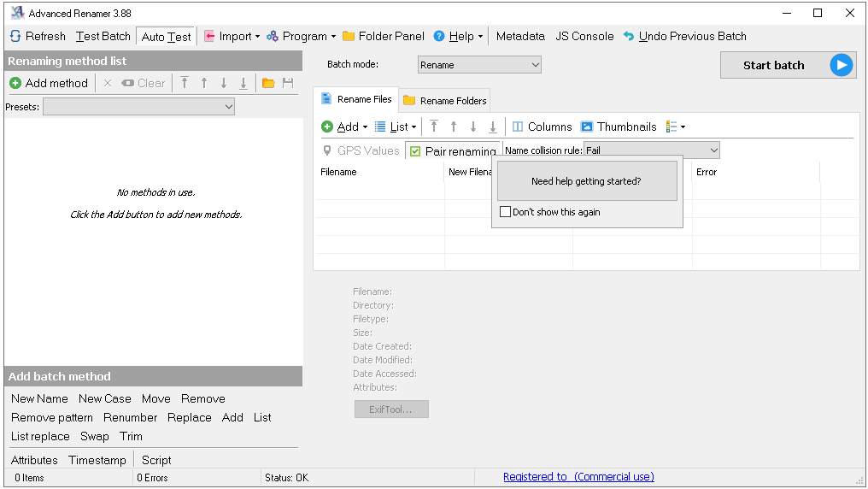Move method up in method list

click(204, 83)
